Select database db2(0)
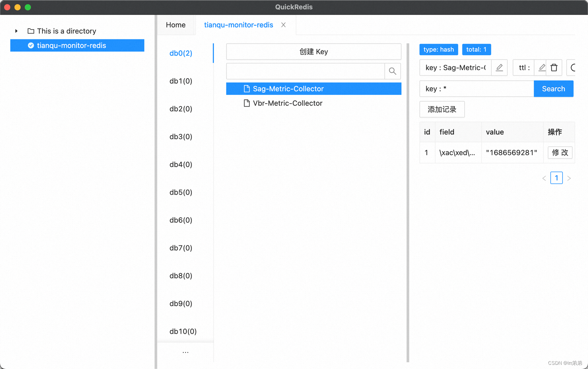This screenshot has width=588, height=369. (x=181, y=109)
